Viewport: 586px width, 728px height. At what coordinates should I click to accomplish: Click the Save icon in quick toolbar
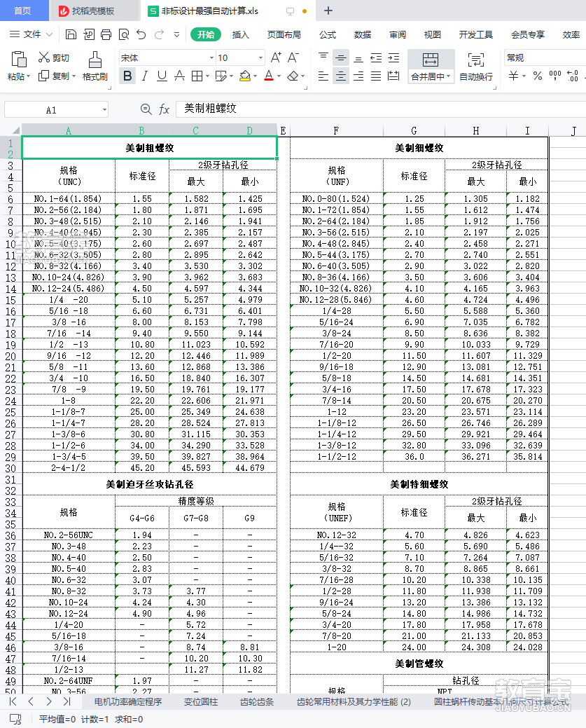[71, 34]
